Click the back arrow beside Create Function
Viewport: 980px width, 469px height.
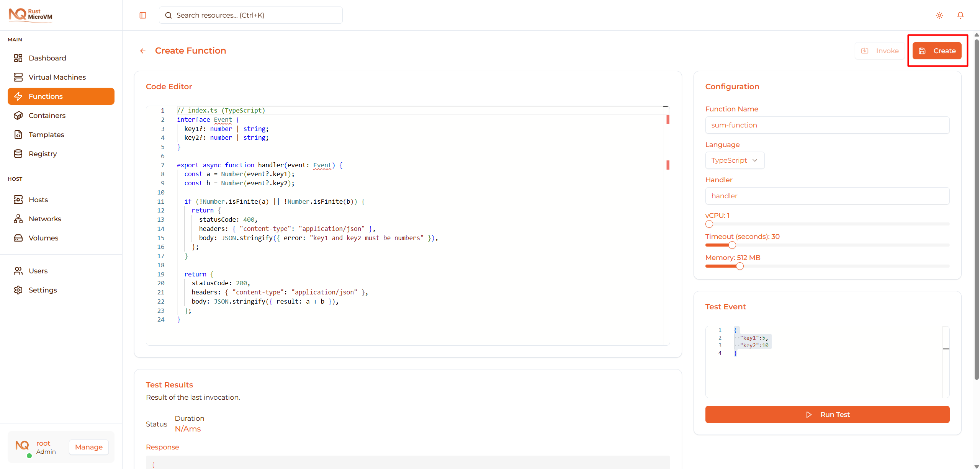(143, 51)
